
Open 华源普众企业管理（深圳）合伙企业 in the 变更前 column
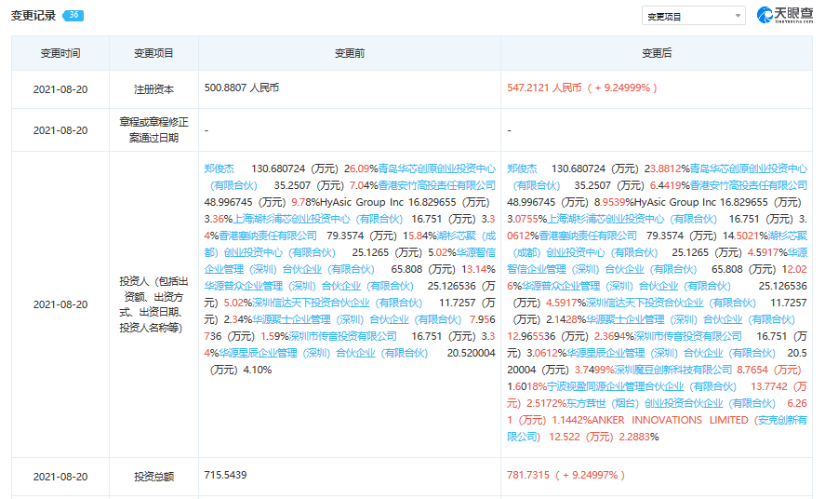coord(309,286)
